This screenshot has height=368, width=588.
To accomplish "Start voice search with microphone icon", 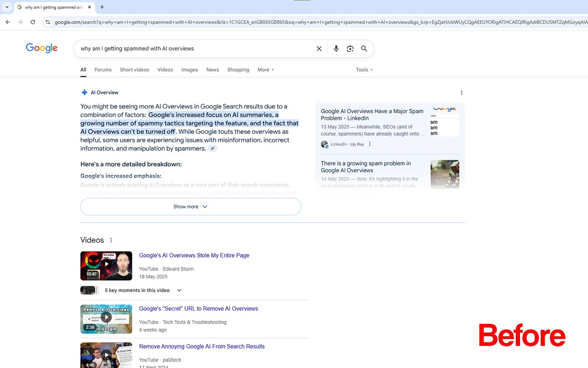I will click(x=336, y=49).
